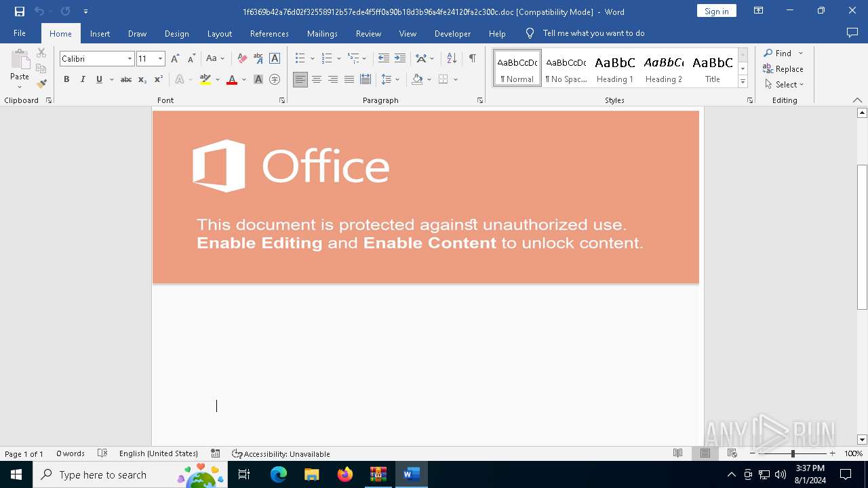This screenshot has height=488, width=868.
Task: Switch to the Layout tab
Action: coord(219,33)
